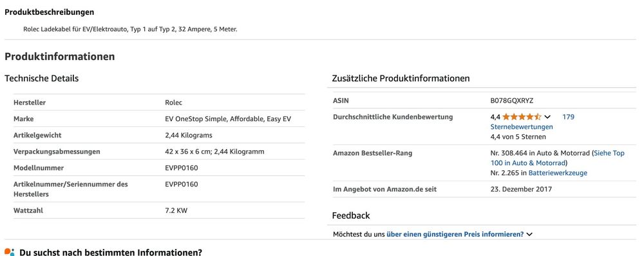Click the 4,4 von 5 Sternen text

[518, 137]
